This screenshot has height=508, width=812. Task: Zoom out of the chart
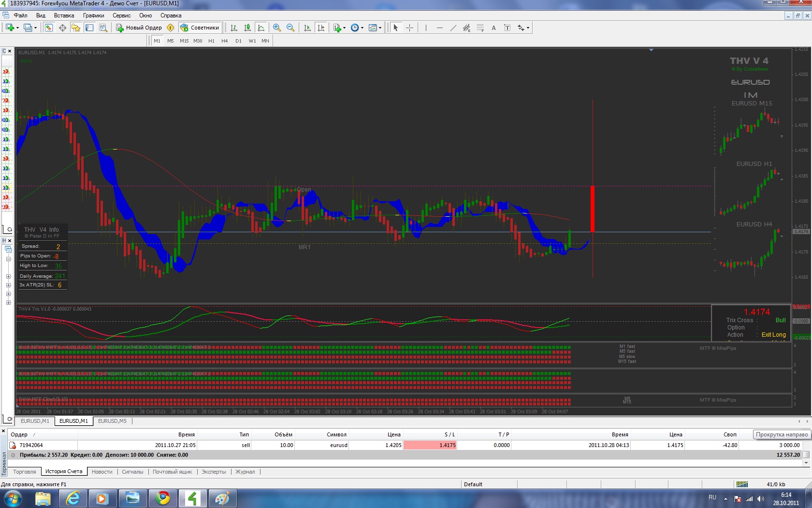pyautogui.click(x=290, y=28)
